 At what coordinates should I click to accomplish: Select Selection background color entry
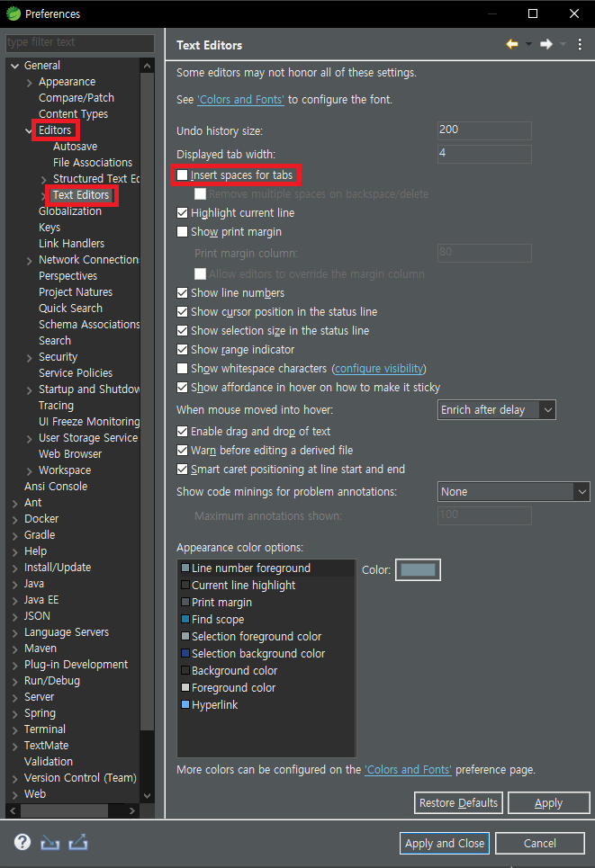click(x=253, y=654)
